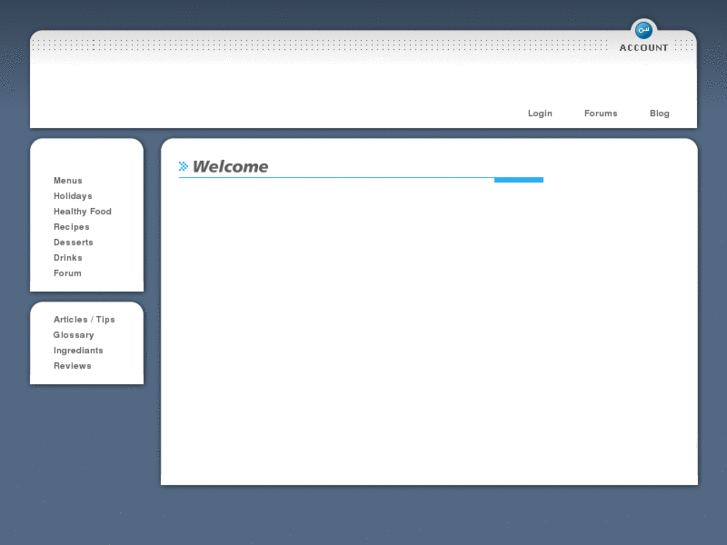Open the Glossary page

73,335
